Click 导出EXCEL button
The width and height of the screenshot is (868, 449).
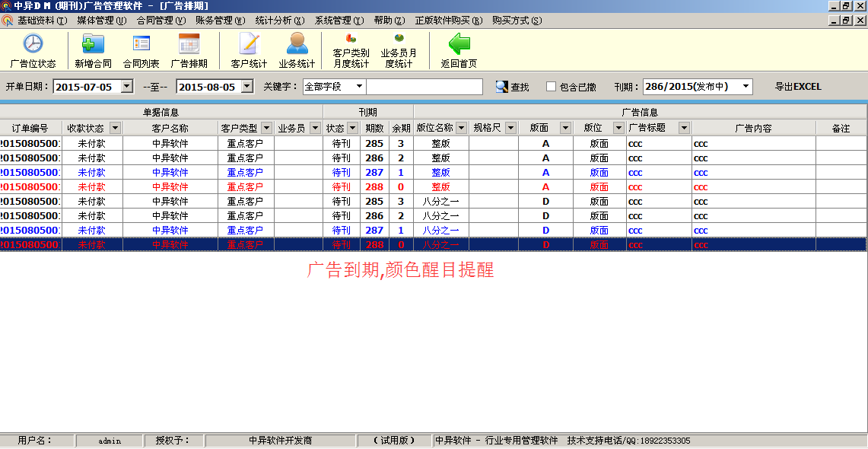point(798,87)
